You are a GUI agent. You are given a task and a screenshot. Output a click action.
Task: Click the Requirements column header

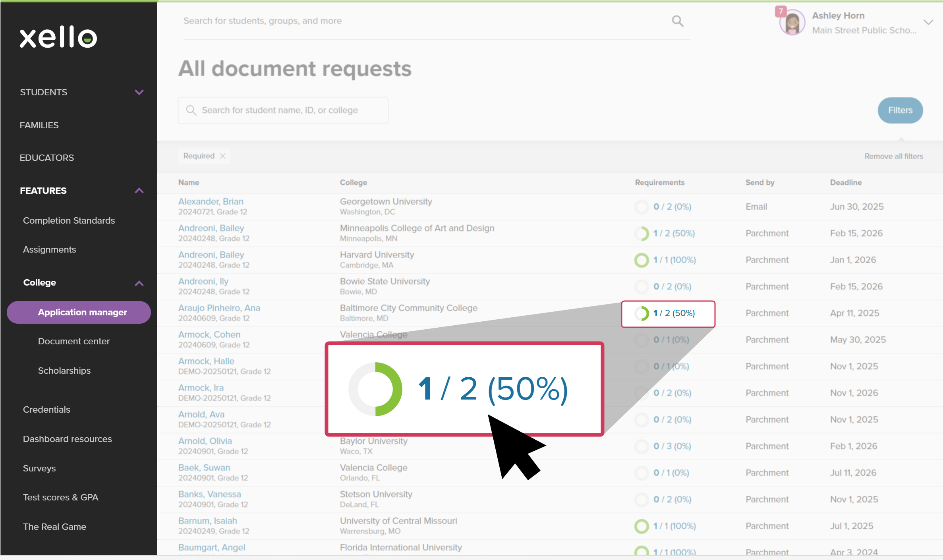(x=660, y=182)
